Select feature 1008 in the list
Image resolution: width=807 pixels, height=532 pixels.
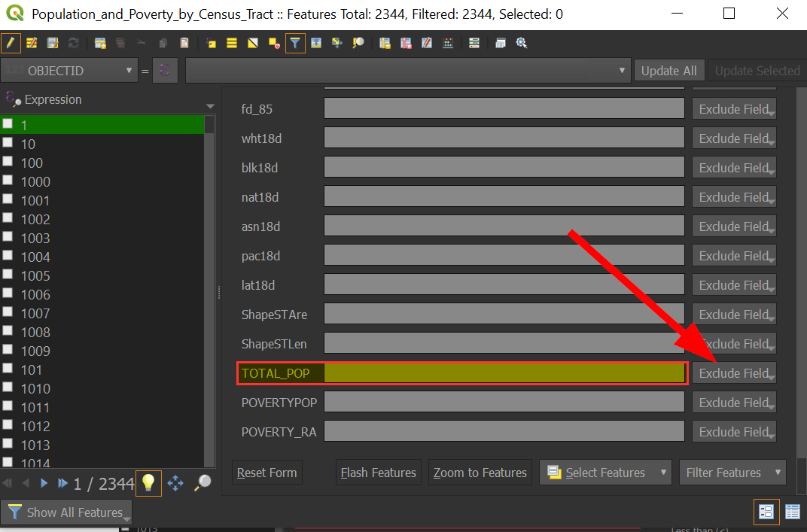coord(103,333)
